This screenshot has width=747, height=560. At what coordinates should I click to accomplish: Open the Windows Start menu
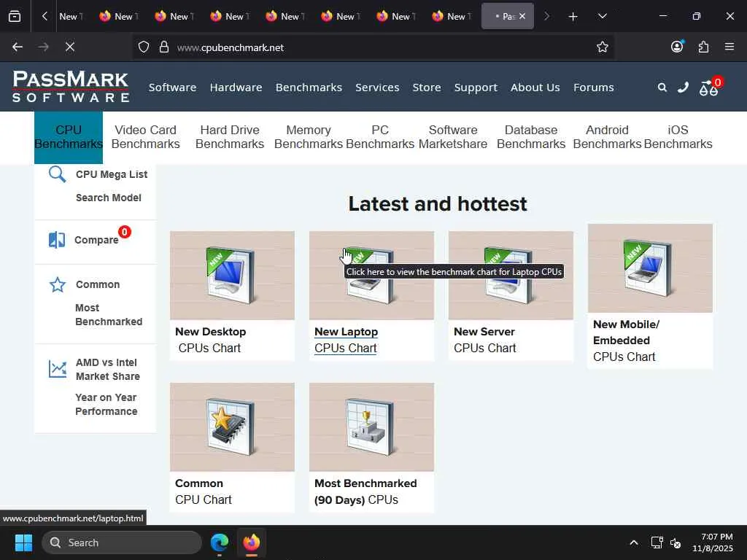point(23,542)
